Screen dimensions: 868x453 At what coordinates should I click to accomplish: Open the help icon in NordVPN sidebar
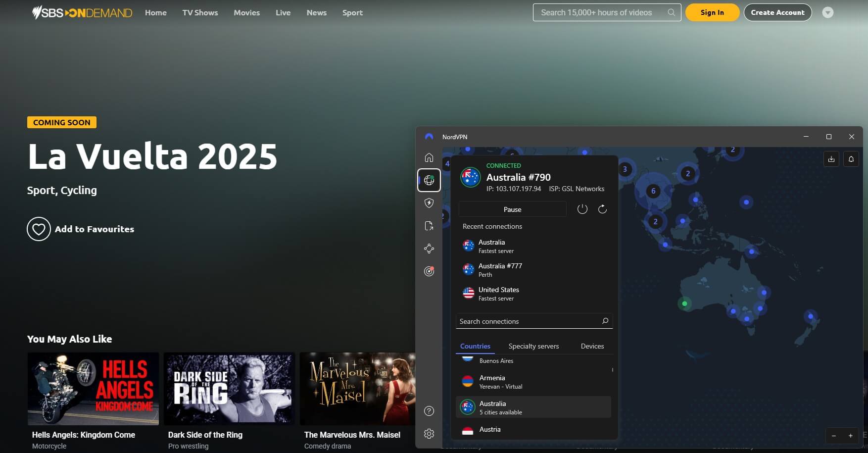[429, 411]
